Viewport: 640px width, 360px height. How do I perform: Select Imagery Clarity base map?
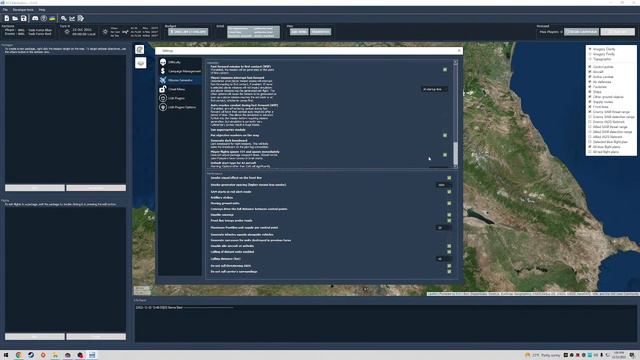[x=590, y=49]
